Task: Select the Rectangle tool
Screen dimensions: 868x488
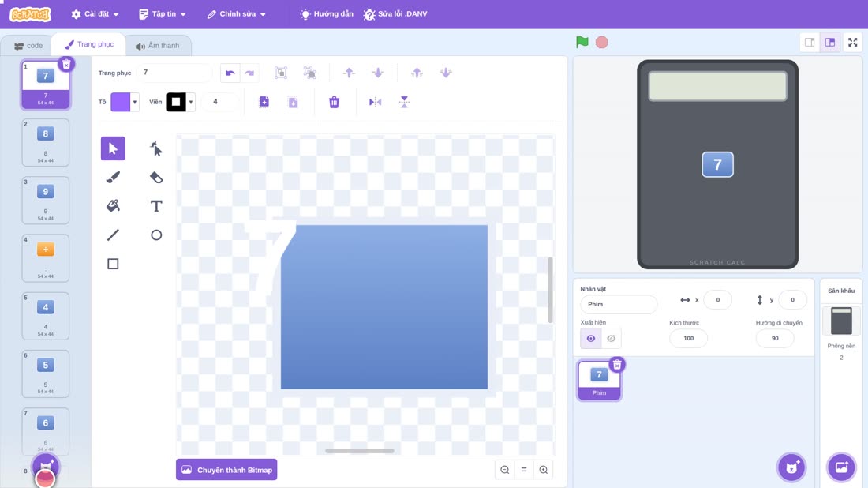Action: click(113, 264)
